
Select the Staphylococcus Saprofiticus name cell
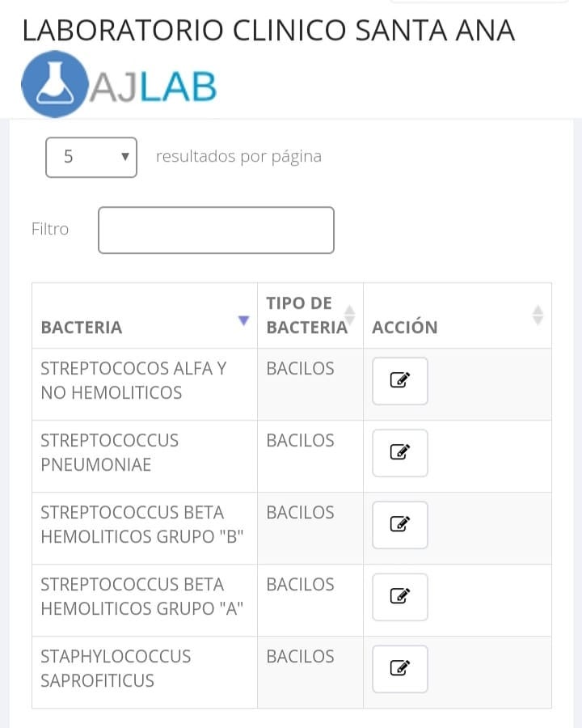145,672
